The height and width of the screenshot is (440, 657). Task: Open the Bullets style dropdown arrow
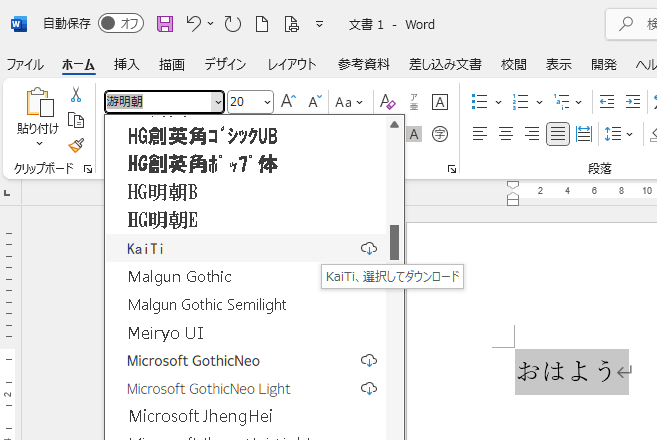[x=498, y=102]
